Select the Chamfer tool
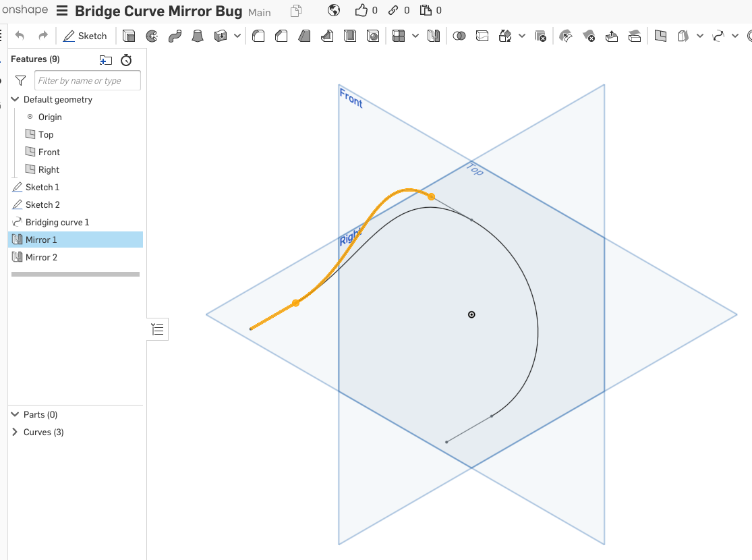The height and width of the screenshot is (560, 752). point(281,36)
